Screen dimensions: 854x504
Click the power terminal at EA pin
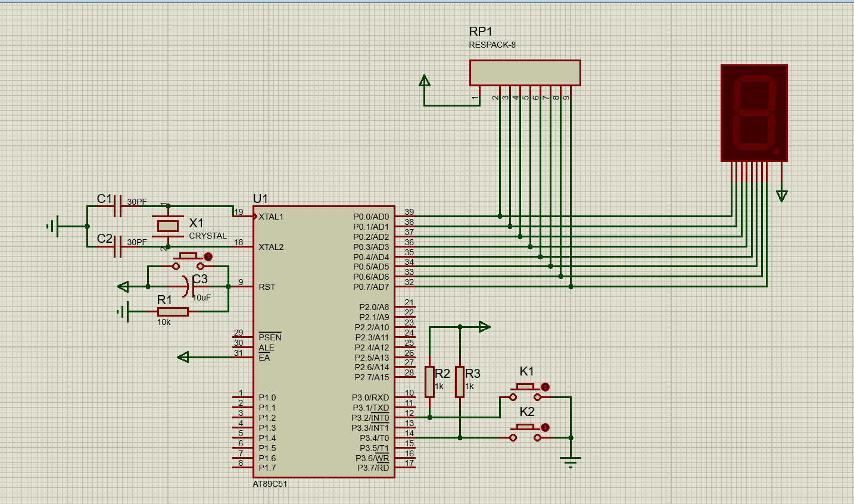pos(183,357)
